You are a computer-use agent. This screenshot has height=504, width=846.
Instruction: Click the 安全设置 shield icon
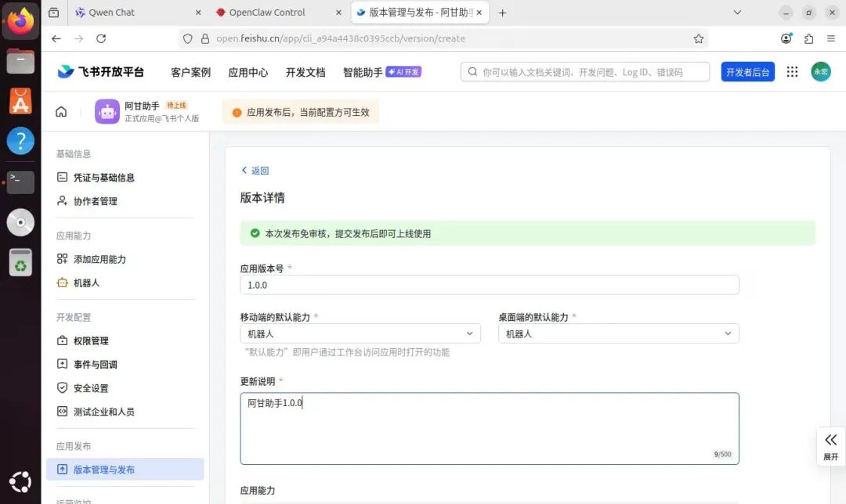[x=62, y=387]
